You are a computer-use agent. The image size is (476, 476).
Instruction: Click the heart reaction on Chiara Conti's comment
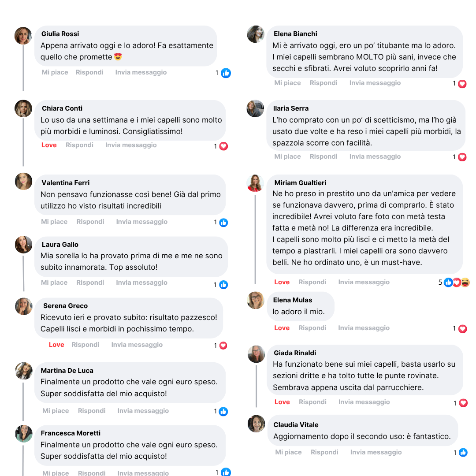[223, 146]
